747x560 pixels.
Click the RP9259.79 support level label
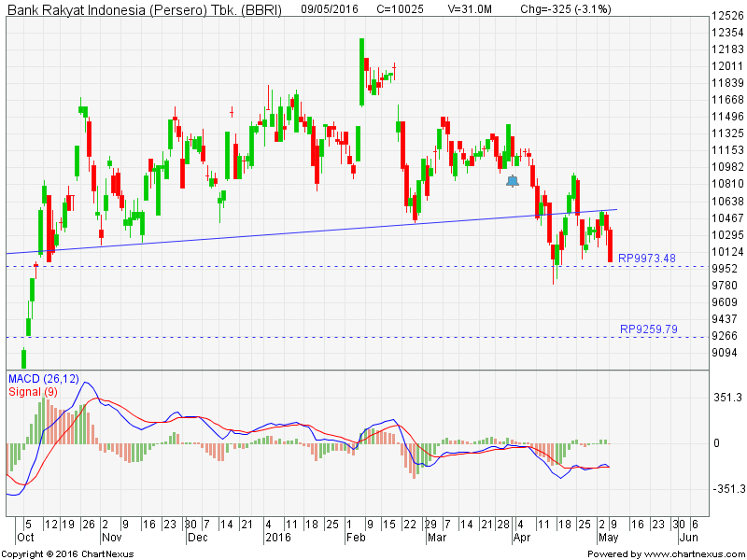[x=648, y=329]
